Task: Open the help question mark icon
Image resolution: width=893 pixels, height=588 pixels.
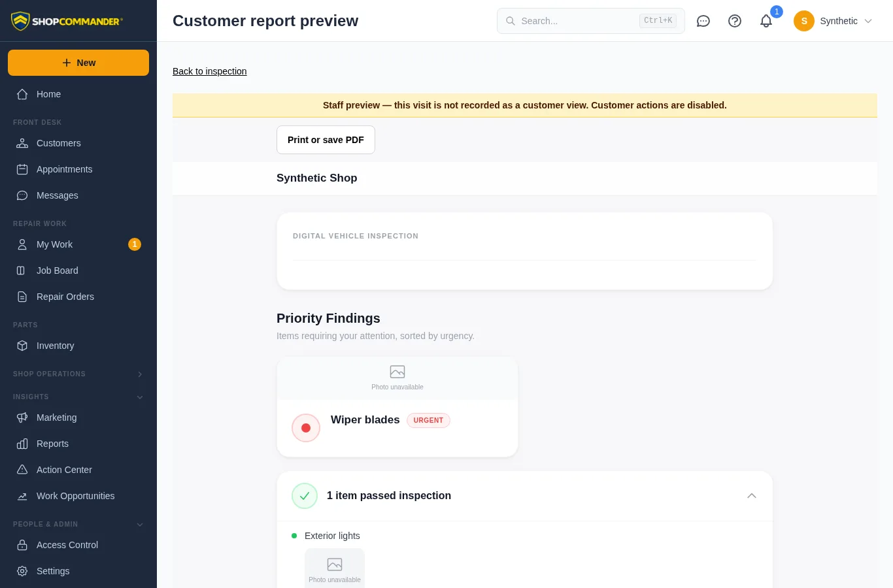Action: [x=735, y=21]
